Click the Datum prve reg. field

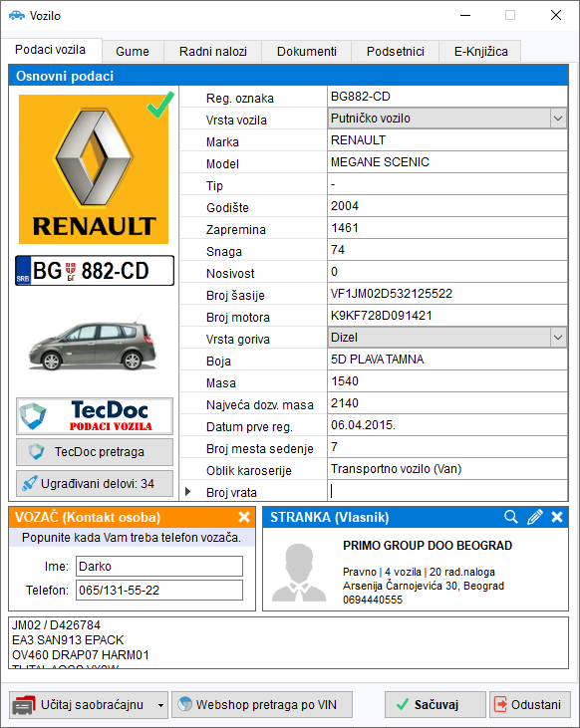tap(447, 425)
